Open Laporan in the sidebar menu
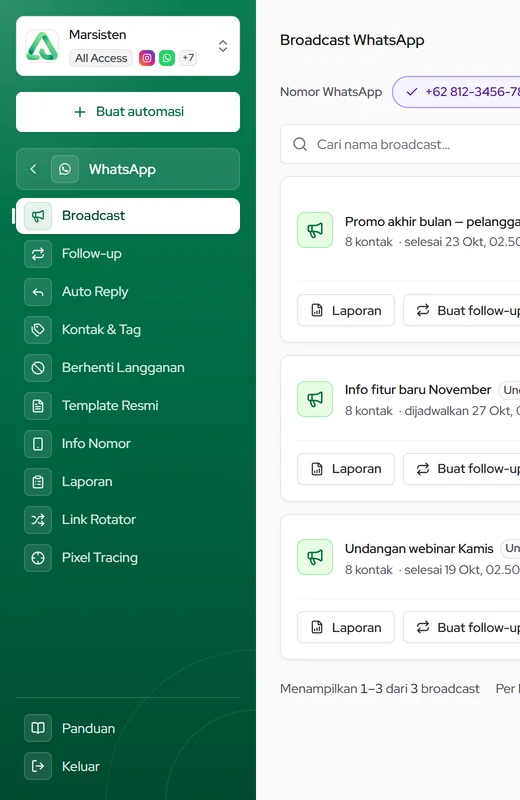This screenshot has width=520, height=800. (128, 482)
